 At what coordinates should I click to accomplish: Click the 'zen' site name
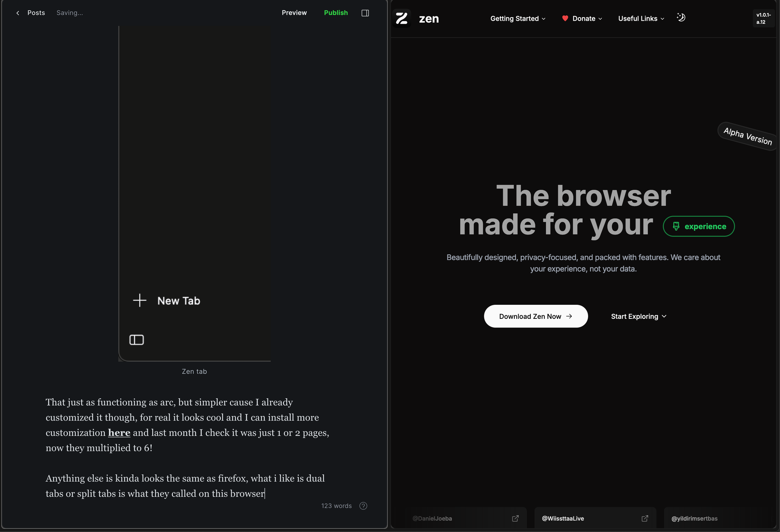pos(429,18)
